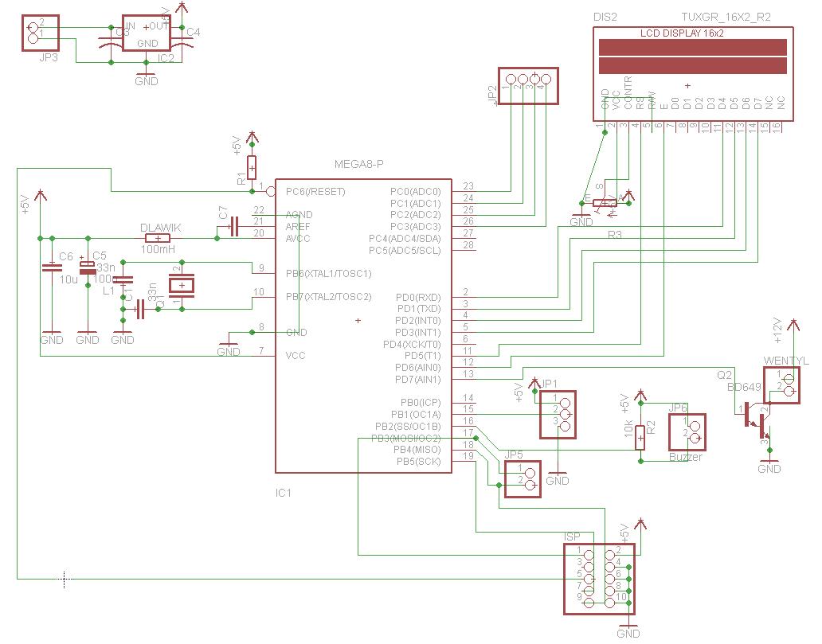Click the +12V supply symbol
Screen dimensions: 822x644
[x=793, y=331]
